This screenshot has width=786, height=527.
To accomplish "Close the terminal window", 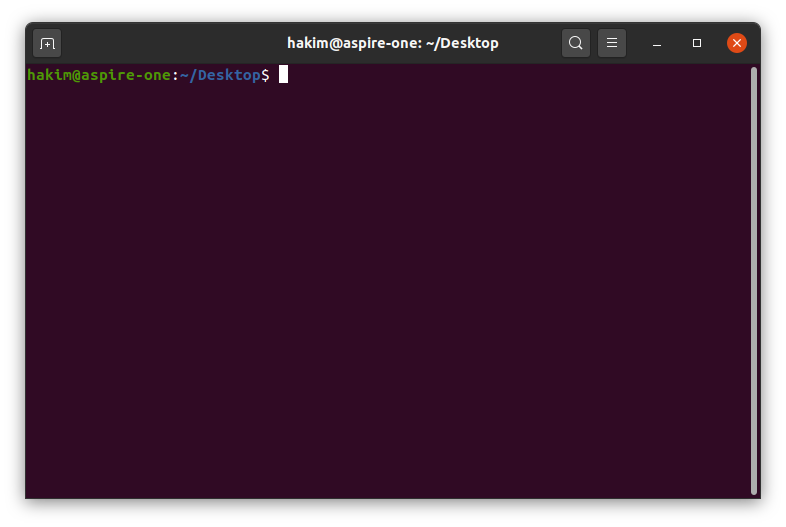I will pyautogui.click(x=737, y=43).
